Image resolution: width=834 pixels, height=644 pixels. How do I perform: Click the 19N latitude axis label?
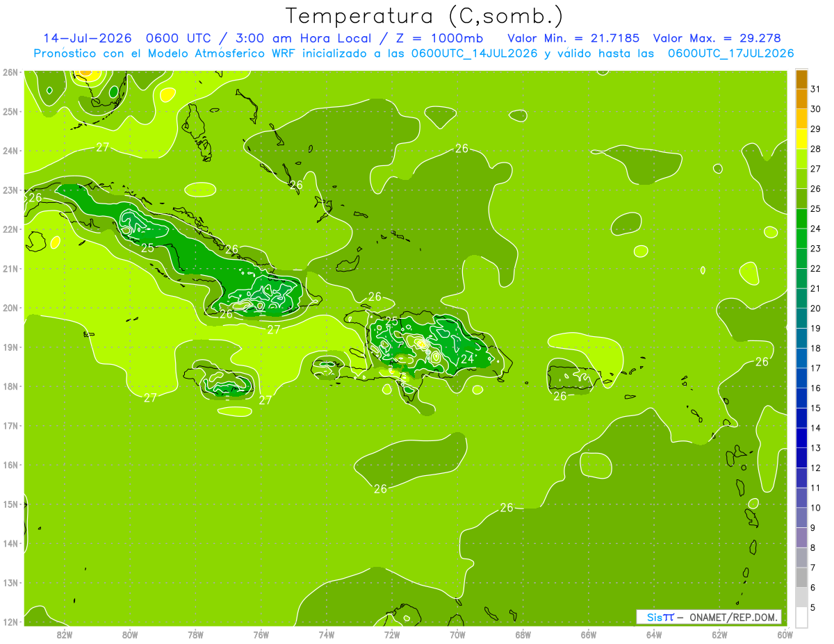[x=10, y=347]
